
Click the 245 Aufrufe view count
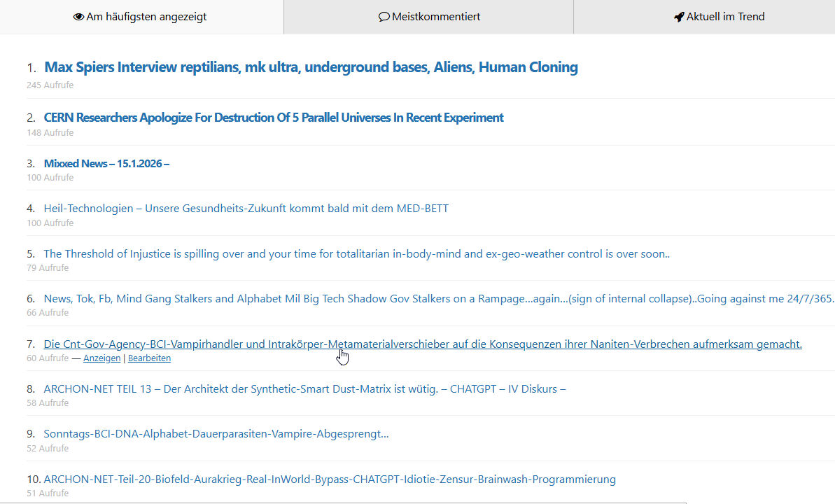(50, 85)
